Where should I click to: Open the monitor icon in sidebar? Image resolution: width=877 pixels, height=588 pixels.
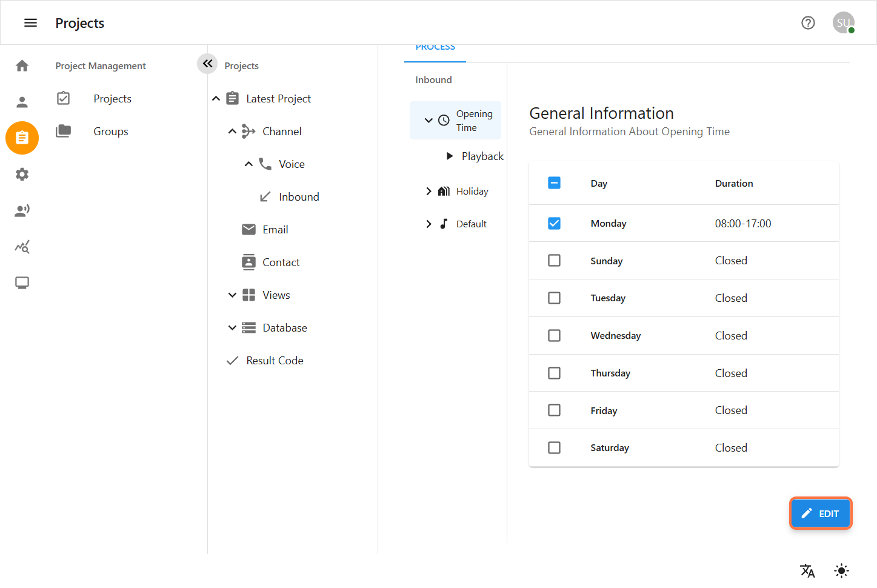(22, 283)
